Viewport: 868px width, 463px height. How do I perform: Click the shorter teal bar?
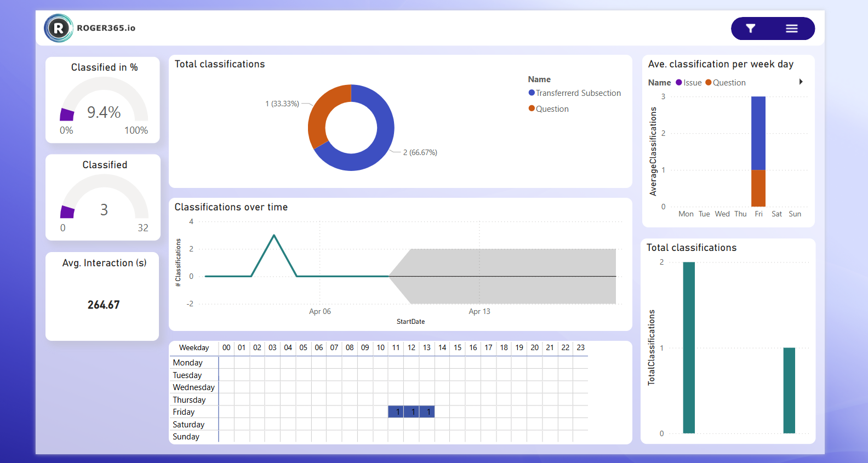click(x=789, y=390)
